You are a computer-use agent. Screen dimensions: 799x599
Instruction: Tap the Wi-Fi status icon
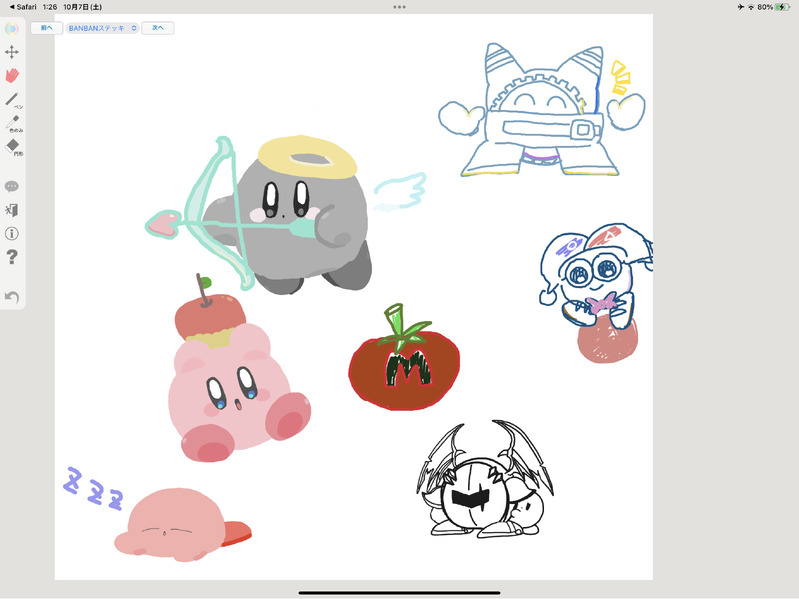coord(751,7)
